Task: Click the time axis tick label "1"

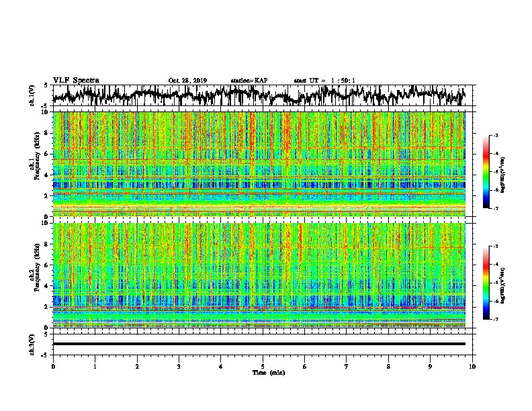Action: click(x=95, y=367)
